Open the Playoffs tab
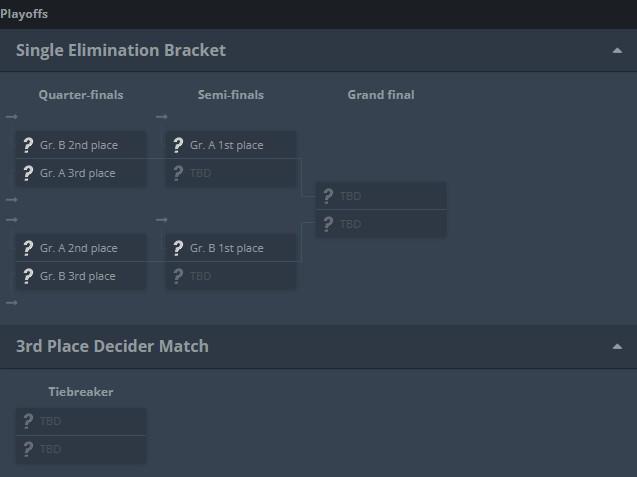 pyautogui.click(x=24, y=14)
